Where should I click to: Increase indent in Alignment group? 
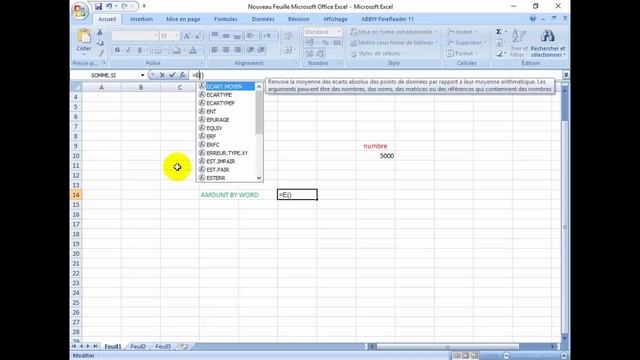click(262, 50)
